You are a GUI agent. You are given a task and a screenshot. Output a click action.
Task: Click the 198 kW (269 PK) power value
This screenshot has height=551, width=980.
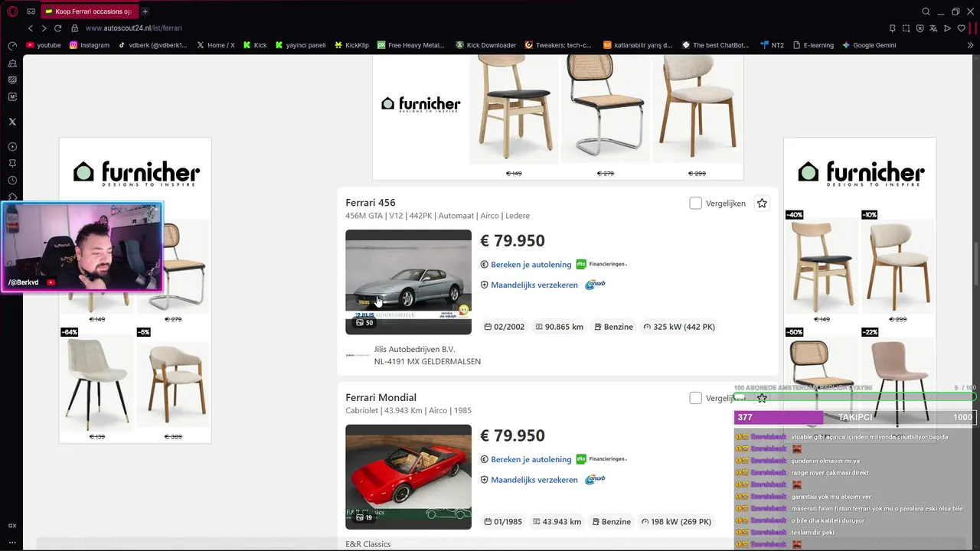[681, 522]
